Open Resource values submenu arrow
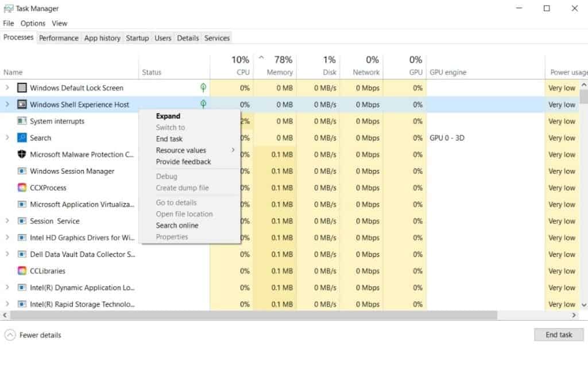588x392 pixels. click(233, 150)
